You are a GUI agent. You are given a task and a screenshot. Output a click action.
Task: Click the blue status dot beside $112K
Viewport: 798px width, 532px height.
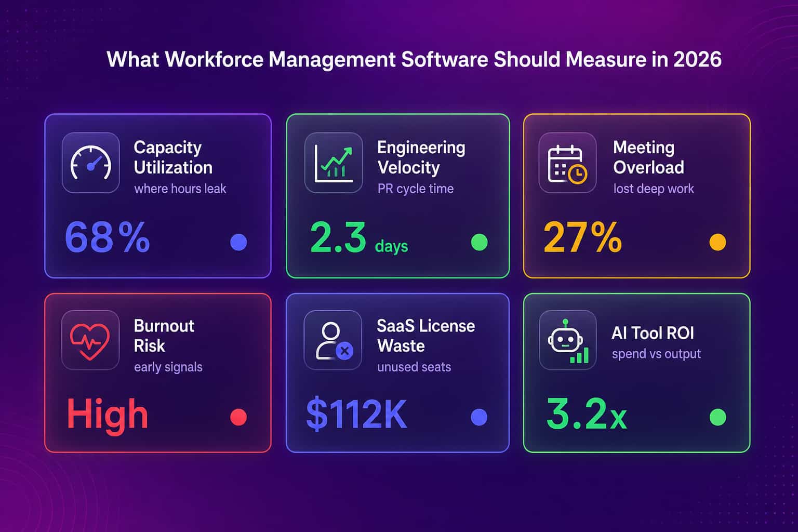point(479,417)
